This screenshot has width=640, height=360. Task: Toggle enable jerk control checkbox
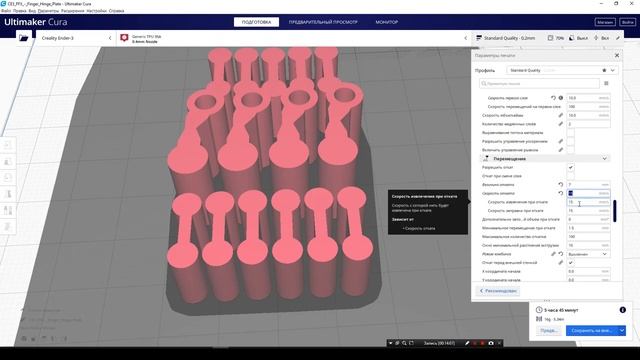click(571, 150)
